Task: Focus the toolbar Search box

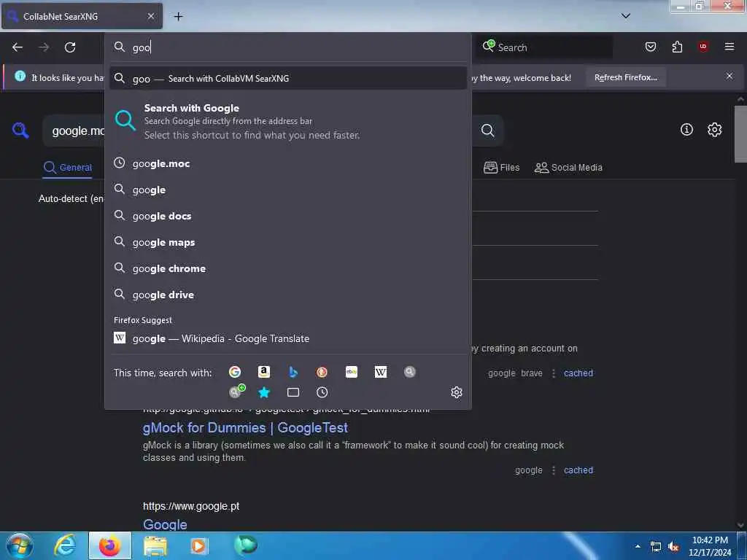Action: [x=543, y=47]
